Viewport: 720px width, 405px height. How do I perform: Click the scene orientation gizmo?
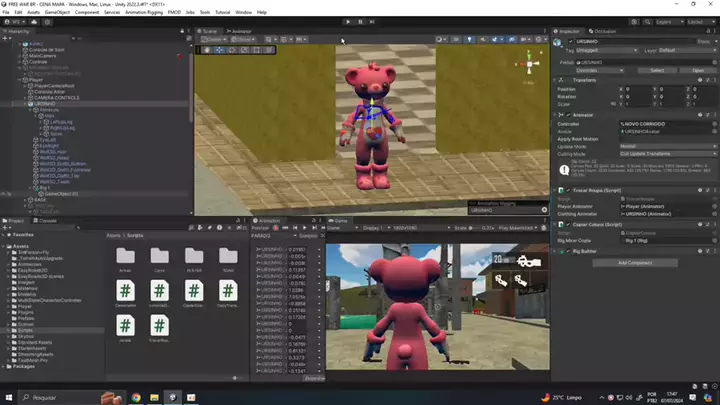[529, 64]
